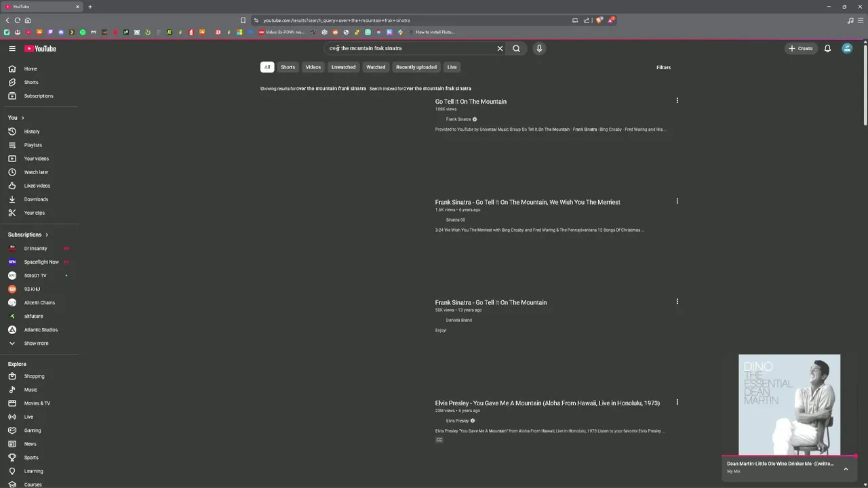
Task: Select the Watched filter chip
Action: [376, 67]
